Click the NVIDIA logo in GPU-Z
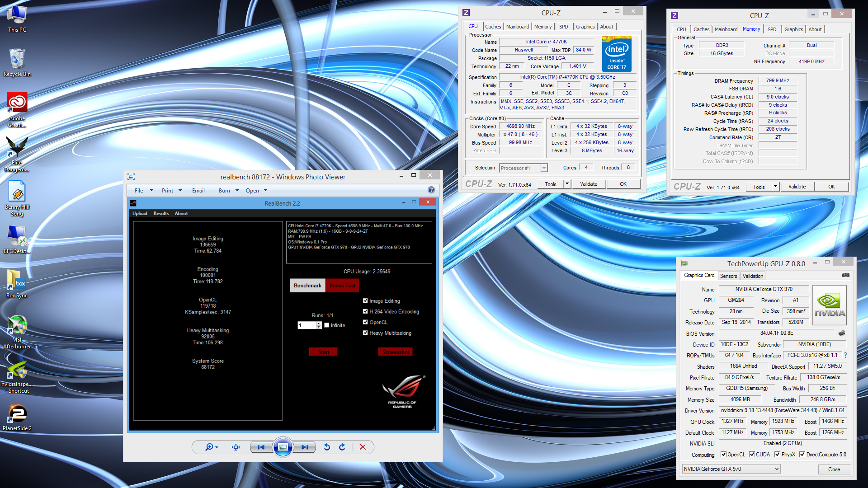This screenshot has width=868, height=488. click(830, 305)
